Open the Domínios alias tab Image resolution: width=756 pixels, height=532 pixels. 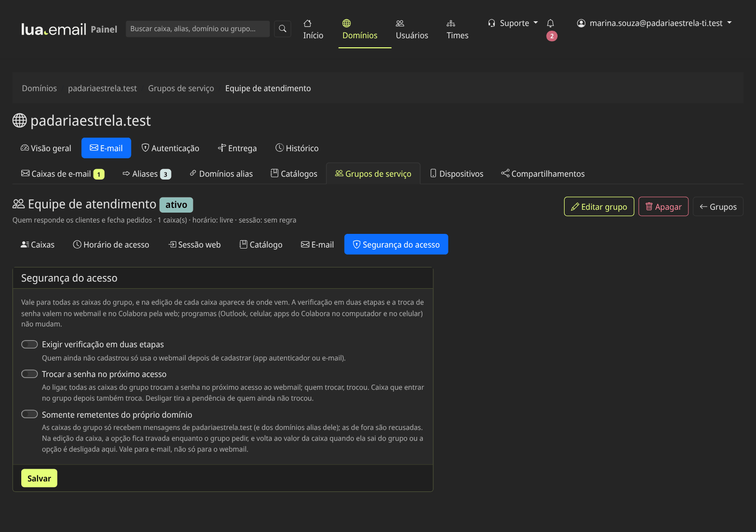point(221,174)
